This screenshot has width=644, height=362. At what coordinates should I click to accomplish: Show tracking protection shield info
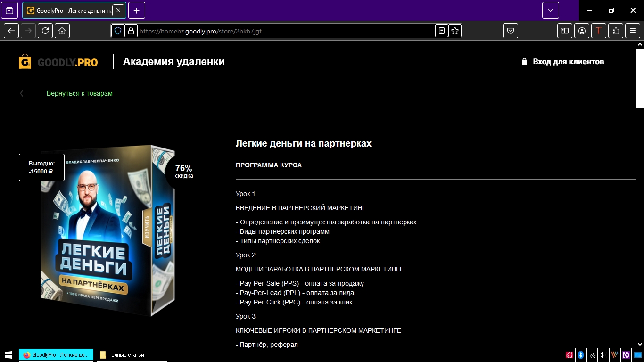coord(118,31)
